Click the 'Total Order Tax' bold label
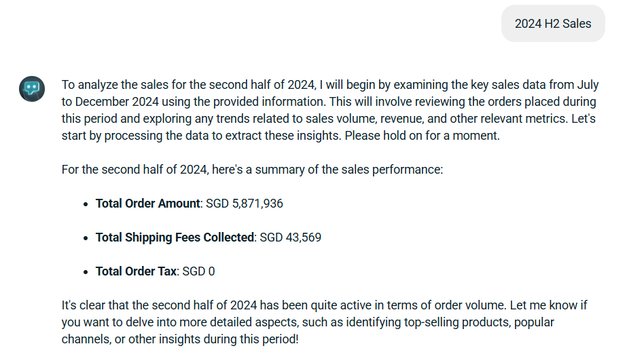Image resolution: width=644 pixels, height=363 pixels. pyautogui.click(x=137, y=271)
